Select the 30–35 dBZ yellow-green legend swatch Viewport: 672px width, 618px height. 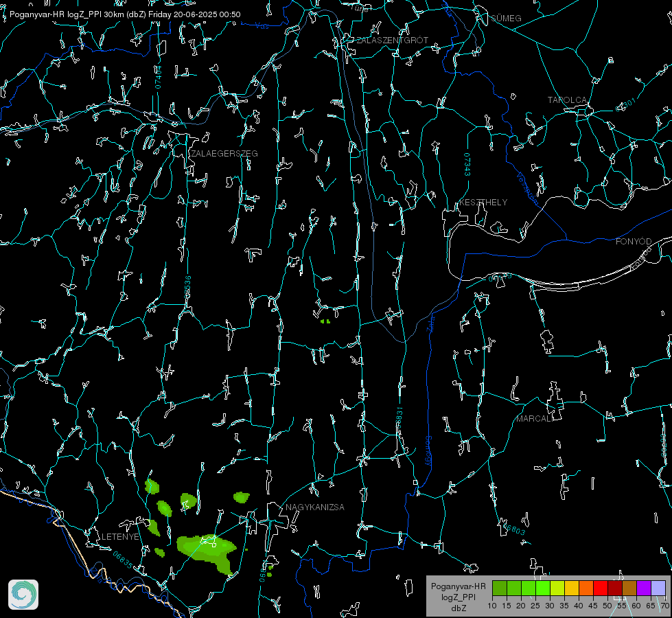click(x=557, y=588)
